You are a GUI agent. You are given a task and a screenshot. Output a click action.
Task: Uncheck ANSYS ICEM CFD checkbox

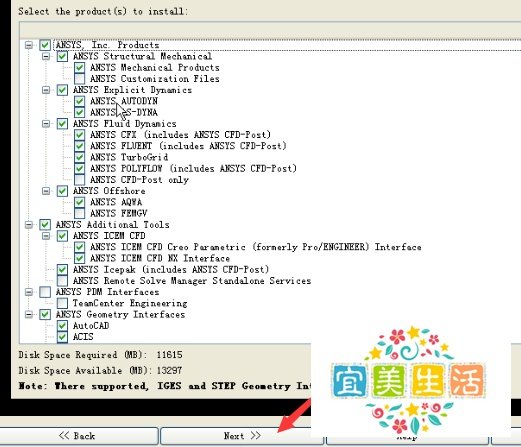(62, 236)
